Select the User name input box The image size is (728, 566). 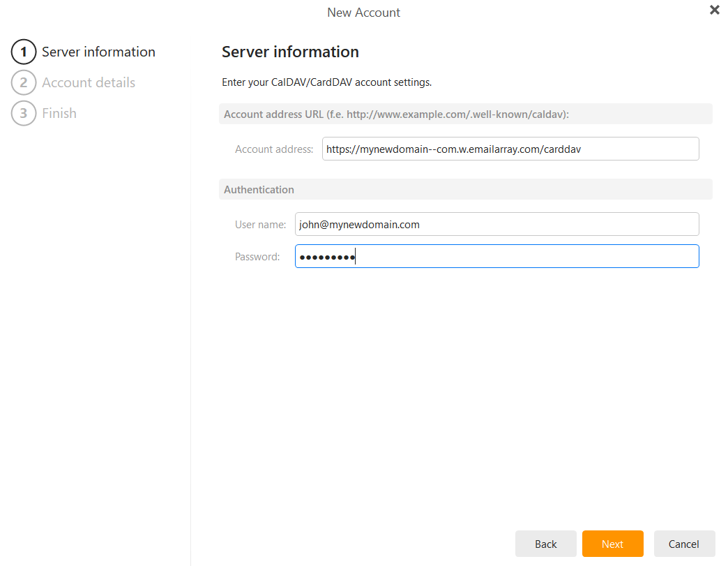496,224
